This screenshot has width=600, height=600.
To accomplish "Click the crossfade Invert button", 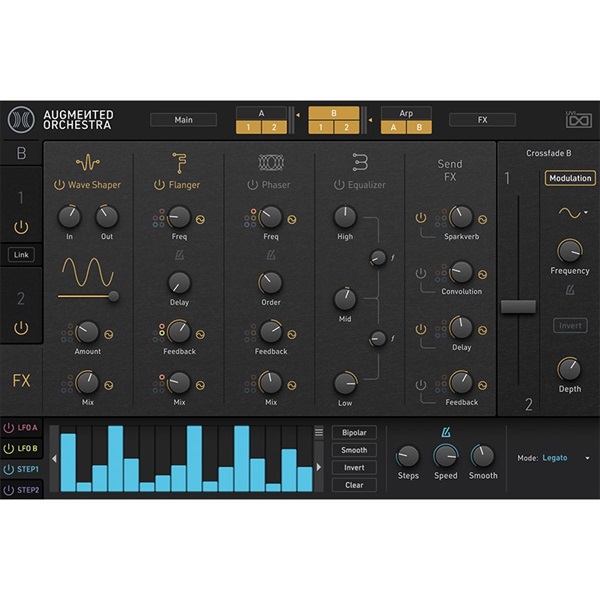I will [x=570, y=326].
